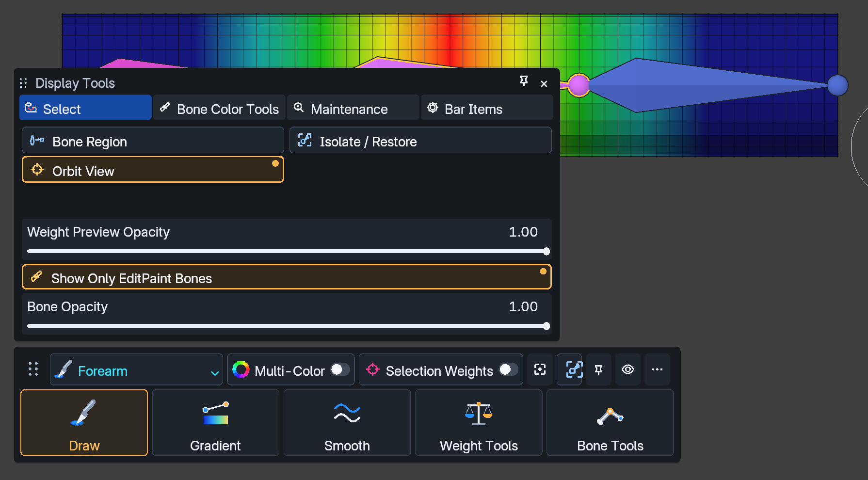Open the three-dot more options menu
The image size is (868, 480).
tap(657, 369)
